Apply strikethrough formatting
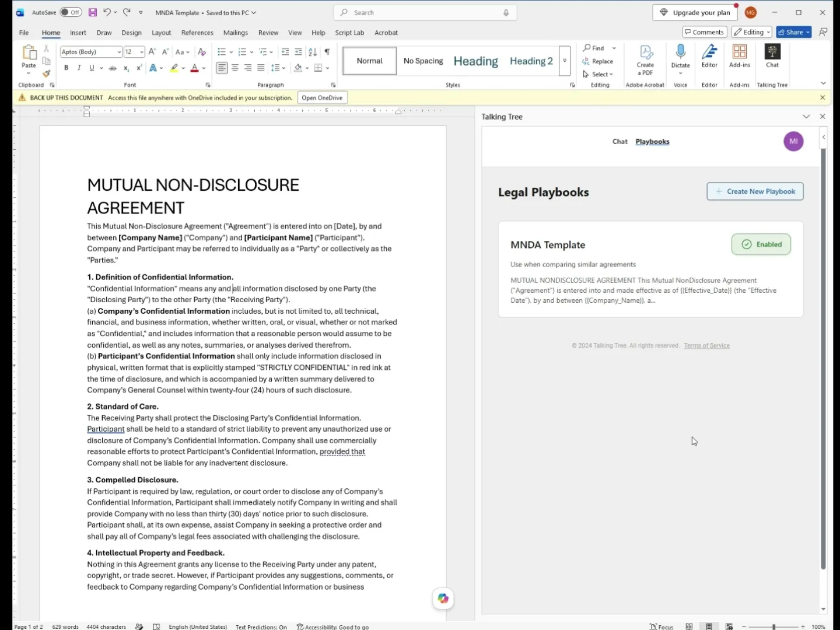Screen dimensions: 840x630 (113, 68)
